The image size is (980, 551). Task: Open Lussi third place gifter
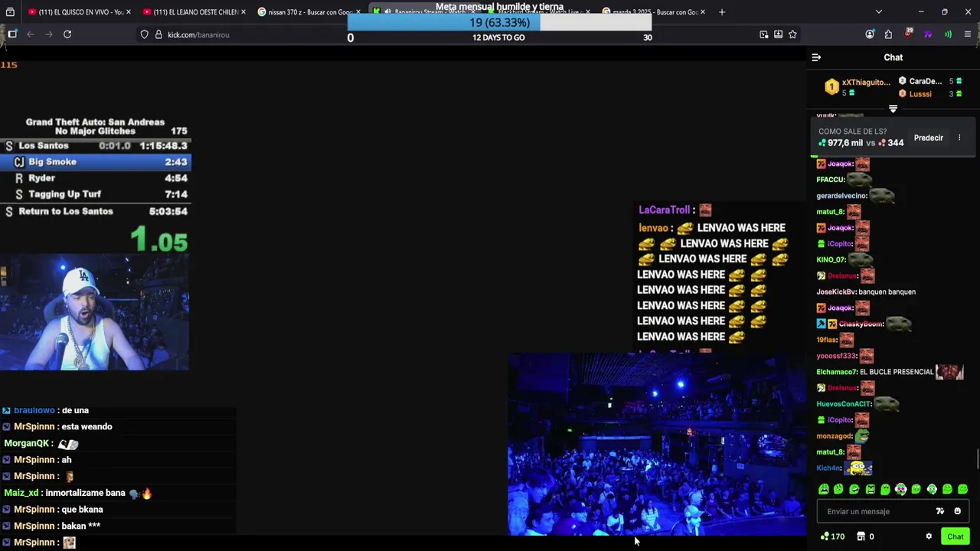(920, 94)
